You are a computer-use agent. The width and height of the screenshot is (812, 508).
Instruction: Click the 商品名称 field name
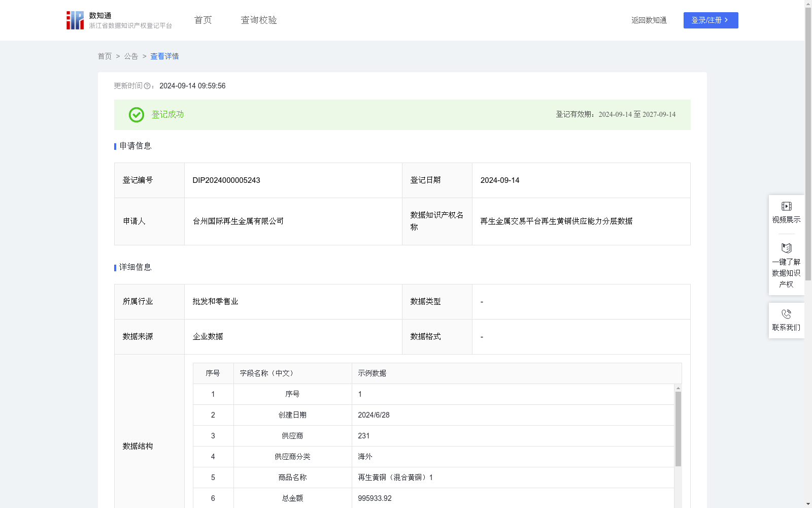292,478
